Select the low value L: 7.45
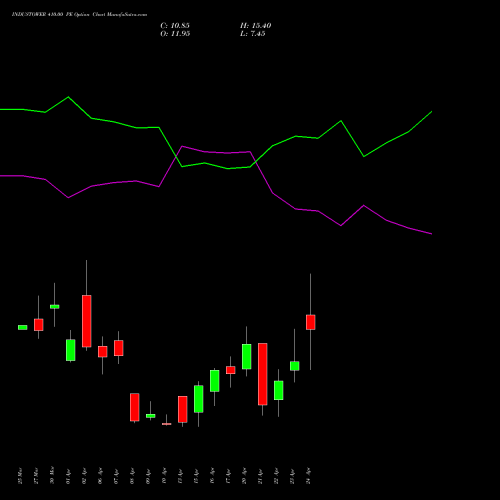This screenshot has height=500, width=500. point(253,34)
